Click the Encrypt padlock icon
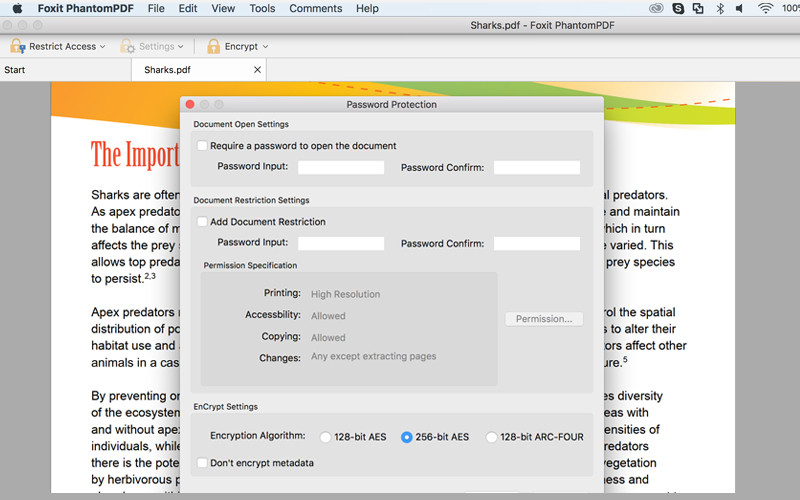The width and height of the screenshot is (800, 500). pyautogui.click(x=213, y=46)
